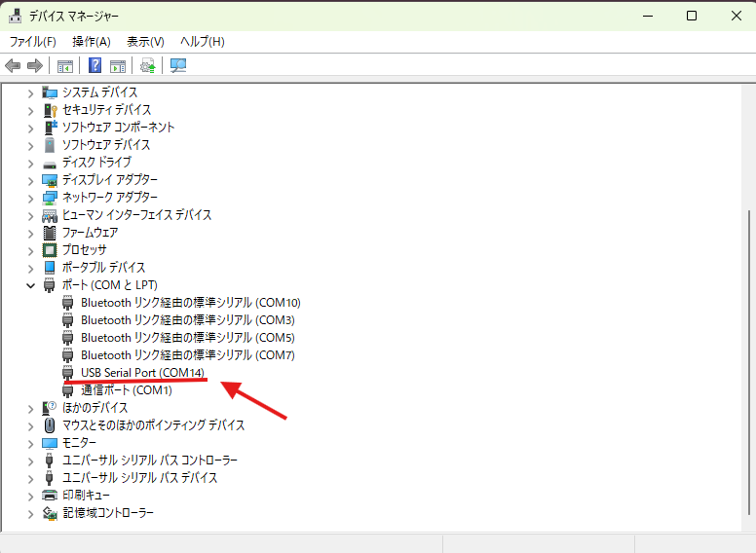
Task: Select the ポータブル デバイス icon
Action: [49, 268]
